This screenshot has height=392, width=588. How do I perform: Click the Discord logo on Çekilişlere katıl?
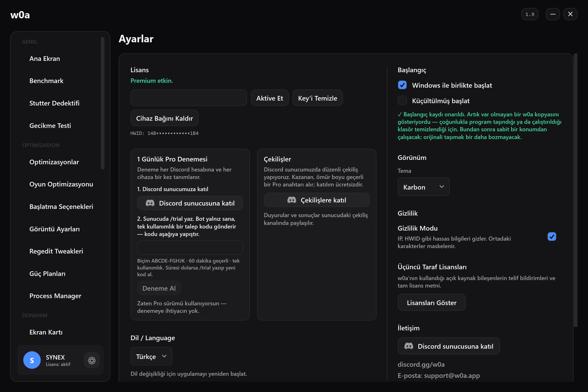point(292,200)
